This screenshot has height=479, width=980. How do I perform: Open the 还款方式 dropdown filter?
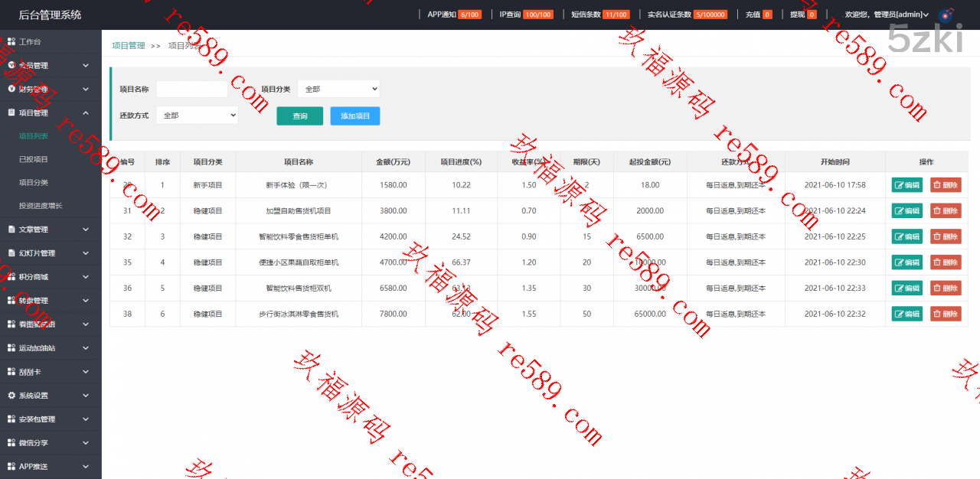click(x=198, y=116)
